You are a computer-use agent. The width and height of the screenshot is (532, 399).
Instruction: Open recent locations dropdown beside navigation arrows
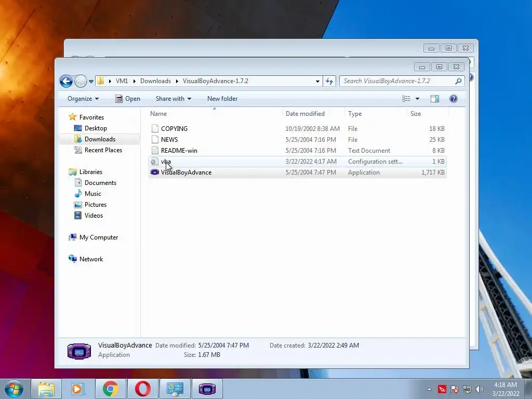click(x=91, y=82)
